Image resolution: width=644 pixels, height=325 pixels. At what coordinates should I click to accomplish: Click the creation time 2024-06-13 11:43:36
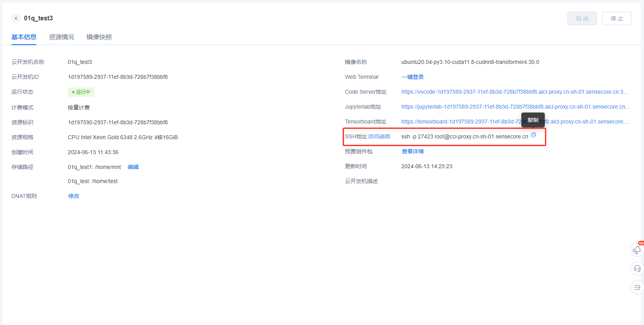(93, 152)
